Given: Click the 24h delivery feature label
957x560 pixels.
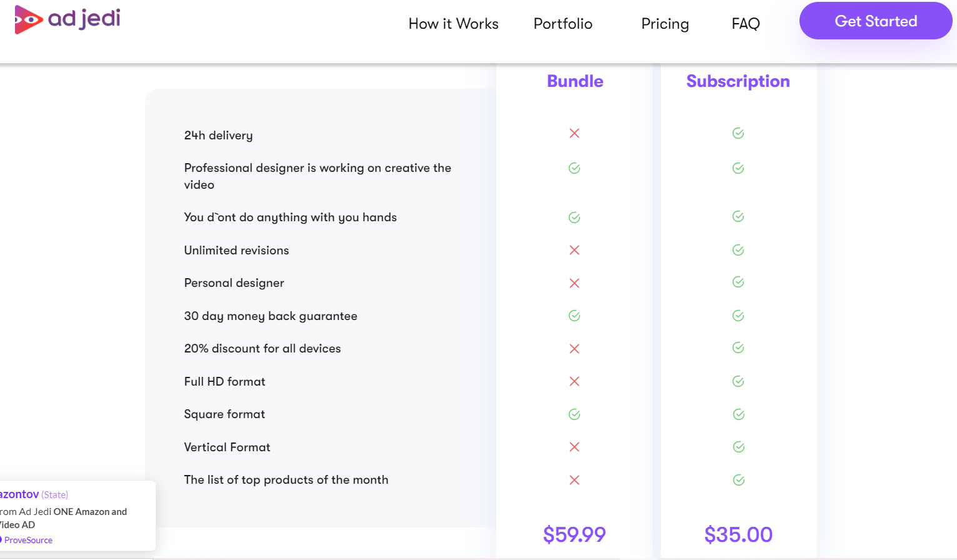Looking at the screenshot, I should click(218, 135).
